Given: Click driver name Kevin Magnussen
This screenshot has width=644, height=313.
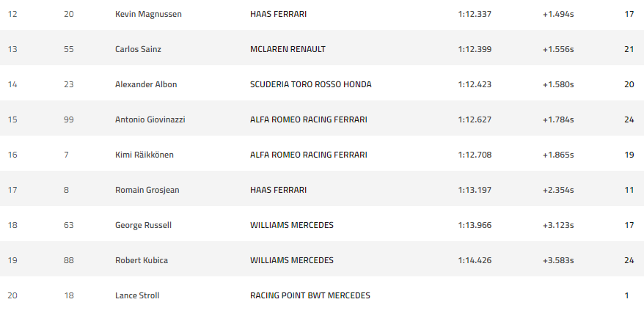Looking at the screenshot, I should (x=147, y=14).
